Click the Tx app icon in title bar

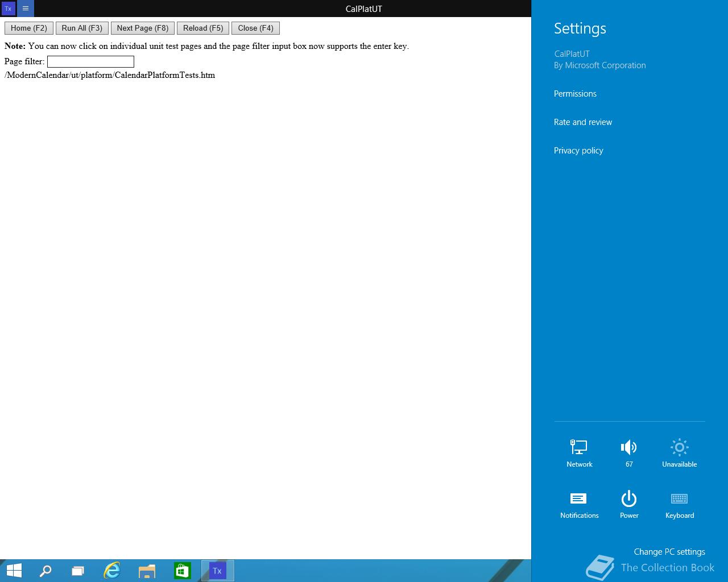(x=8, y=9)
